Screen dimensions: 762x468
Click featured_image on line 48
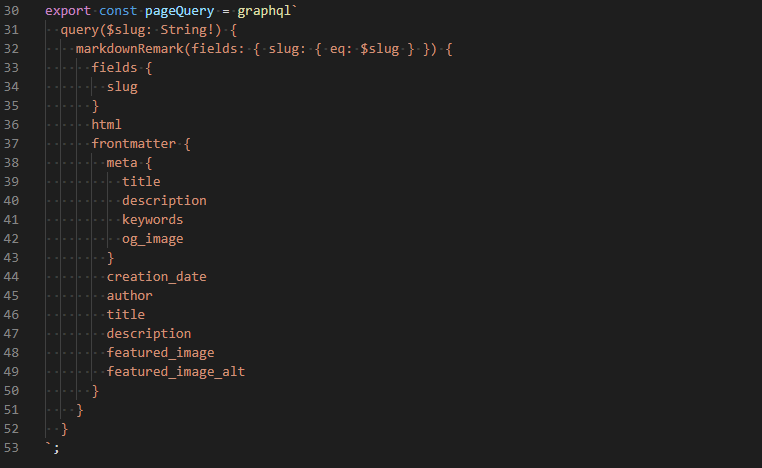click(160, 352)
